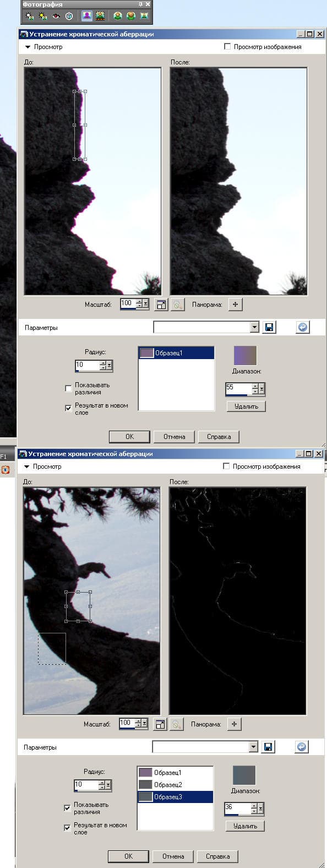Open the Радиус slider arrow in the rock-preview dialog
327x868 pixels.
pos(110,365)
